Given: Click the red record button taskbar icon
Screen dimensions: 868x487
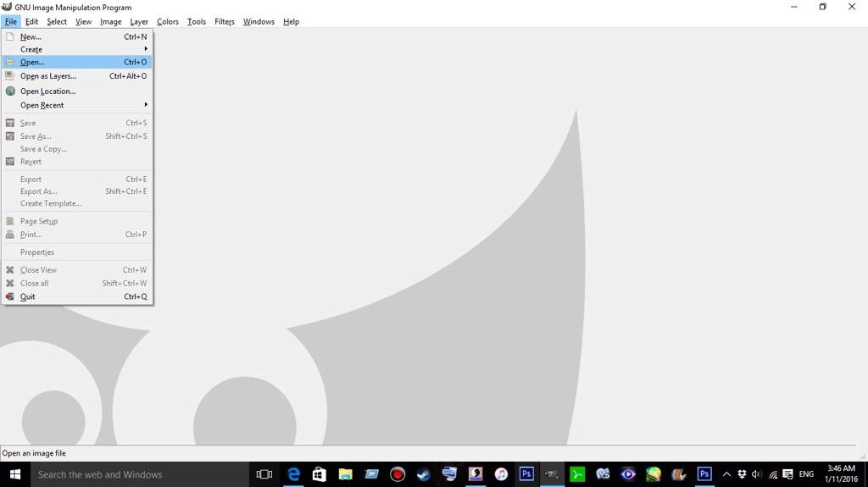Looking at the screenshot, I should tap(398, 474).
